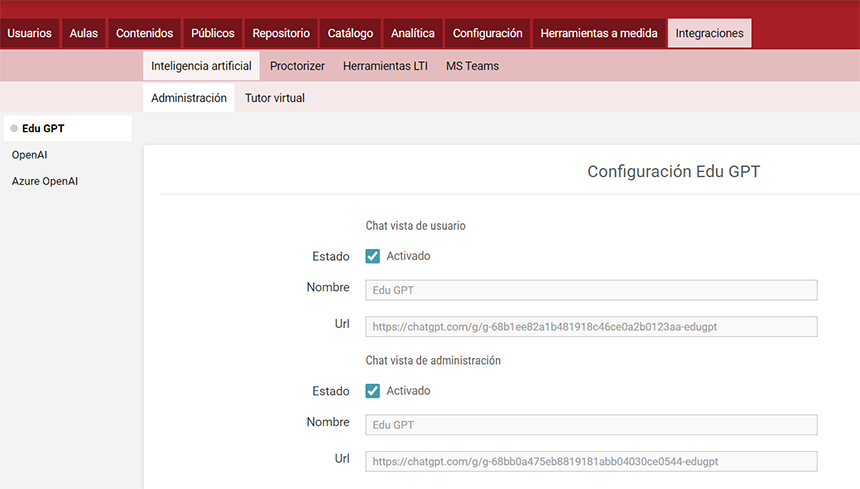860x489 pixels.
Task: Select the Proctorizer sub-tab
Action: pos(297,66)
